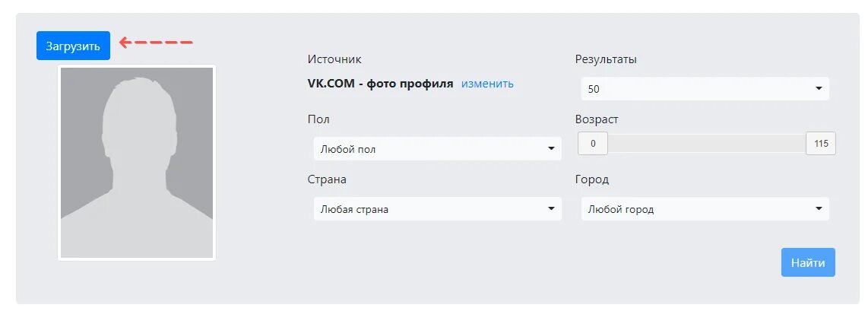This screenshot has width=868, height=311.
Task: Click the caret arrow of Пол dropdown
Action: tap(551, 149)
